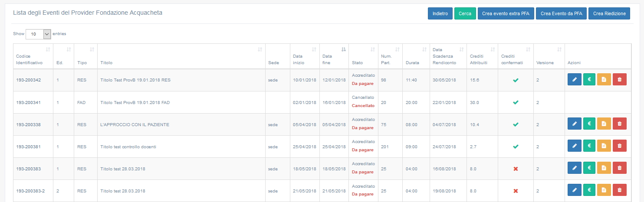Click Crea Riedizione button
This screenshot has width=644, height=202.
click(x=609, y=13)
